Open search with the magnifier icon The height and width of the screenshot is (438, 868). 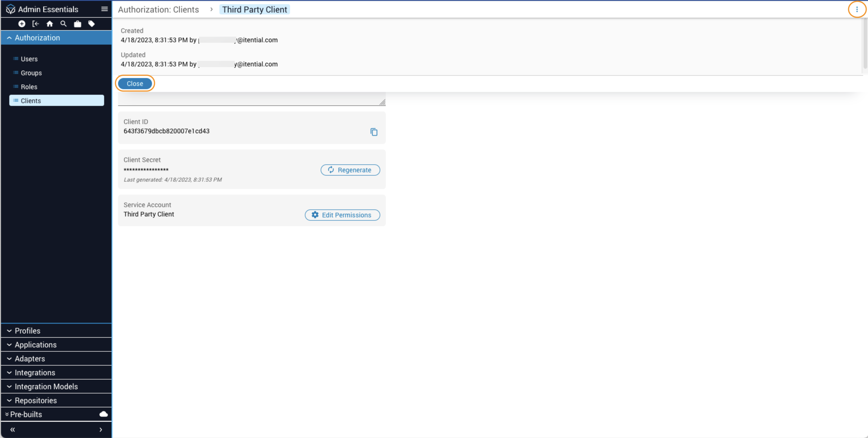[63, 23]
